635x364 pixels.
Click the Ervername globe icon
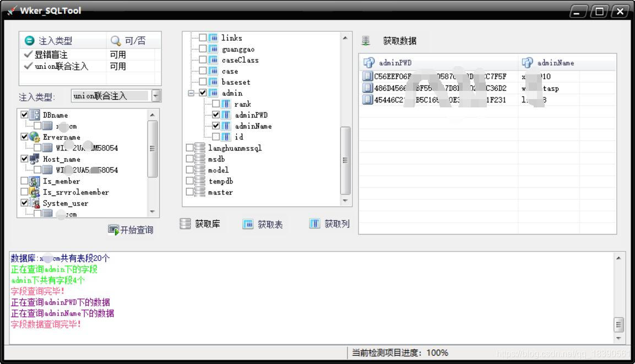pyautogui.click(x=35, y=137)
